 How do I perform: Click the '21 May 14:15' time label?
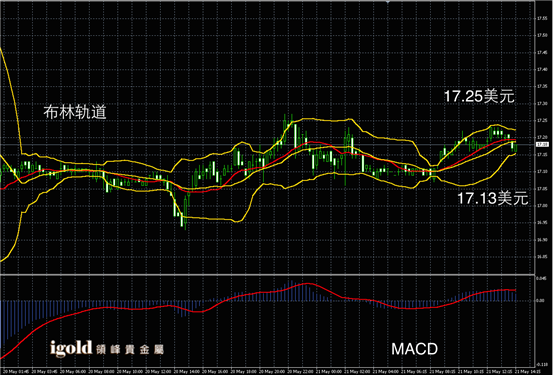[528, 371]
